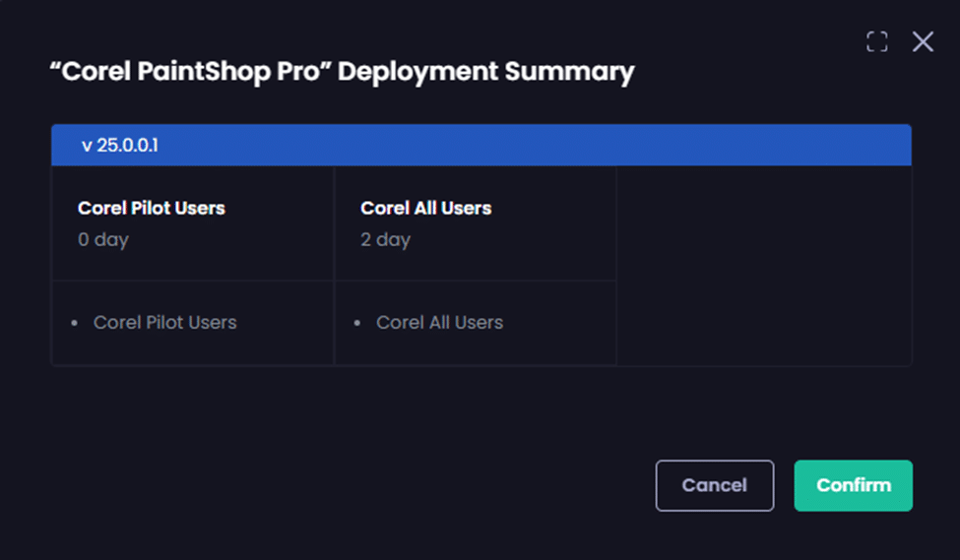Click the bullet dot before Corel All Users
Image resolution: width=960 pixels, height=560 pixels.
[358, 324]
